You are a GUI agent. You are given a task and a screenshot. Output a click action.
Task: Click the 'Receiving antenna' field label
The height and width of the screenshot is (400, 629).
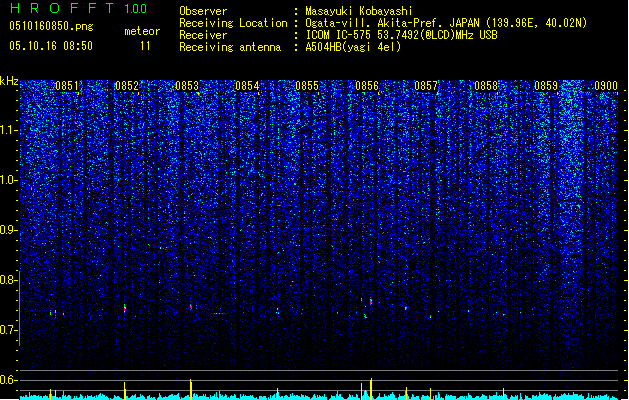tap(230, 47)
